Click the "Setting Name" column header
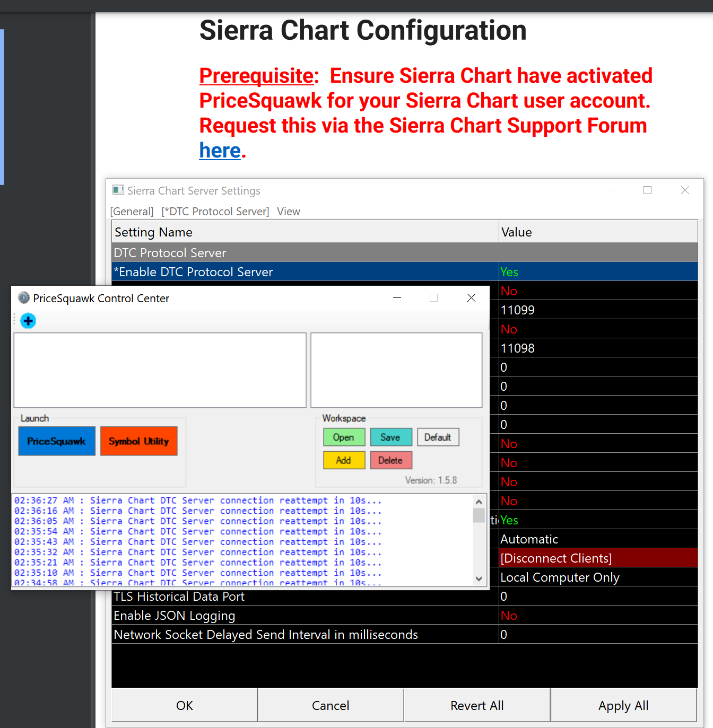 click(x=306, y=232)
